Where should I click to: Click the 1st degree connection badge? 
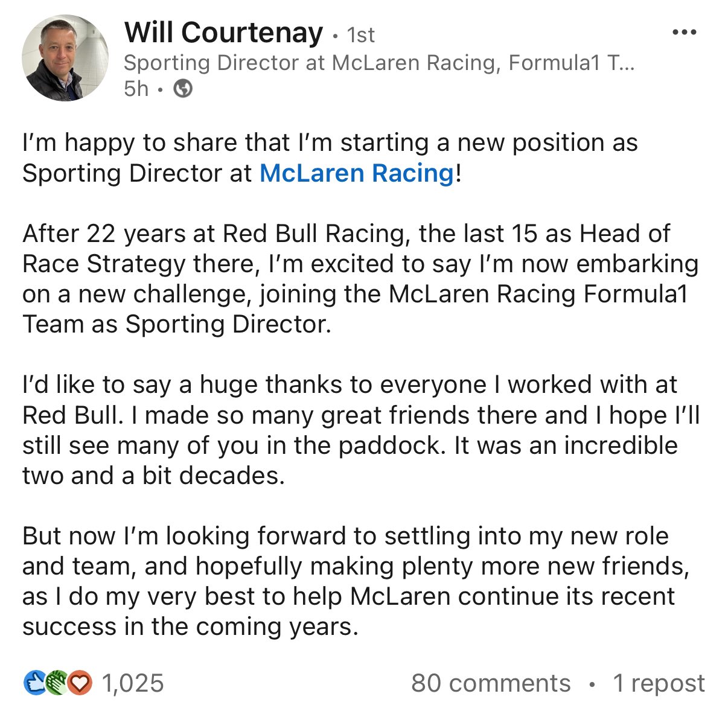tap(361, 35)
